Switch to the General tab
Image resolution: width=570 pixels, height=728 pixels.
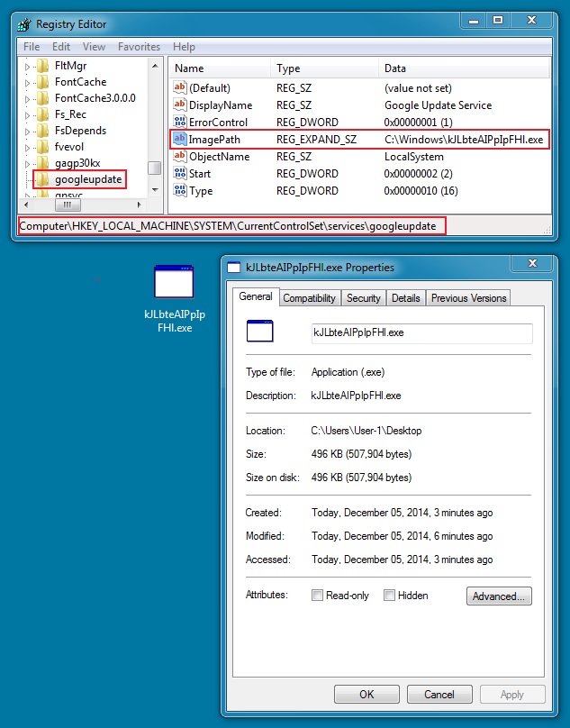tap(256, 296)
